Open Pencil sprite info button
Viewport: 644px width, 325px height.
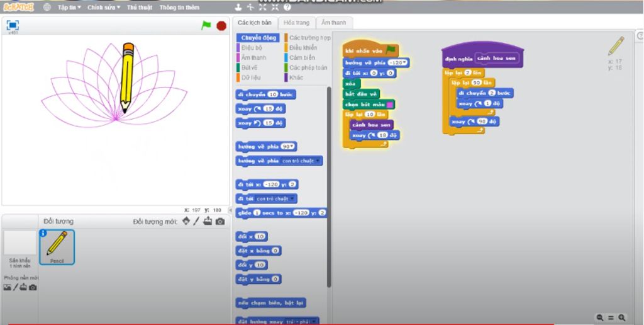[x=43, y=233]
